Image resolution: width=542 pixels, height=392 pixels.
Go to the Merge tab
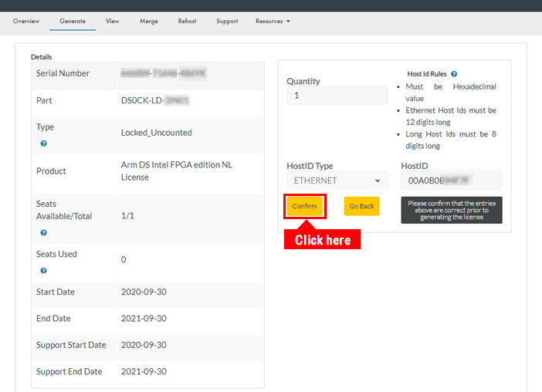[149, 21]
